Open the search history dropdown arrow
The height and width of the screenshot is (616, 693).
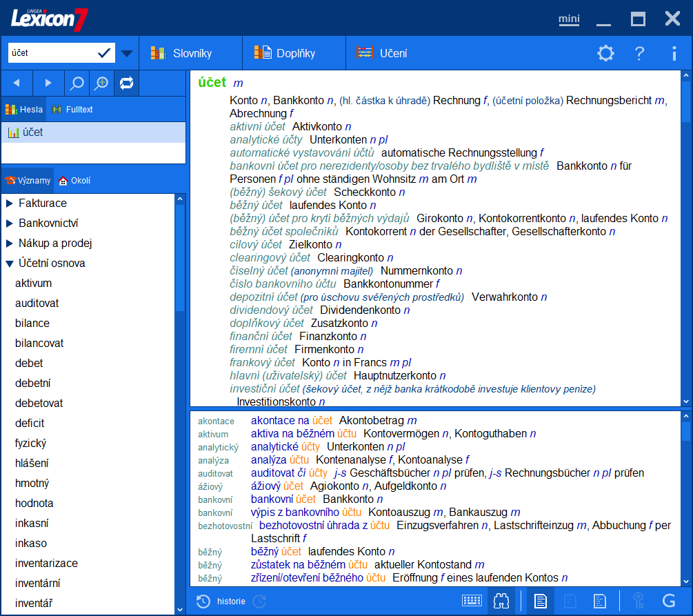[126, 52]
